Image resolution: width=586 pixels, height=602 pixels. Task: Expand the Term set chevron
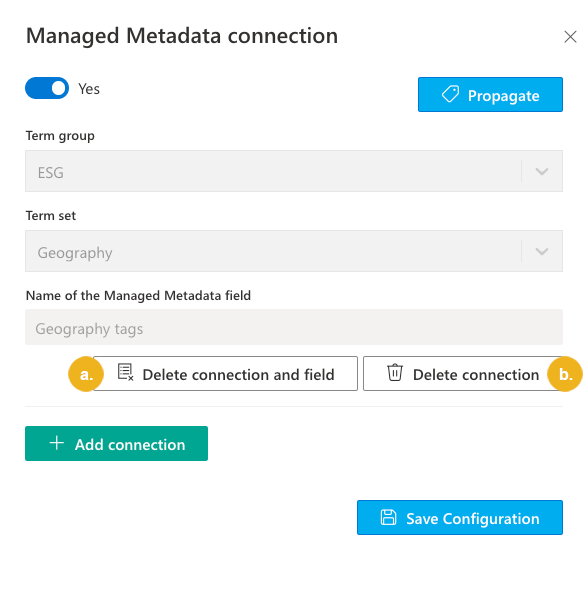point(542,251)
